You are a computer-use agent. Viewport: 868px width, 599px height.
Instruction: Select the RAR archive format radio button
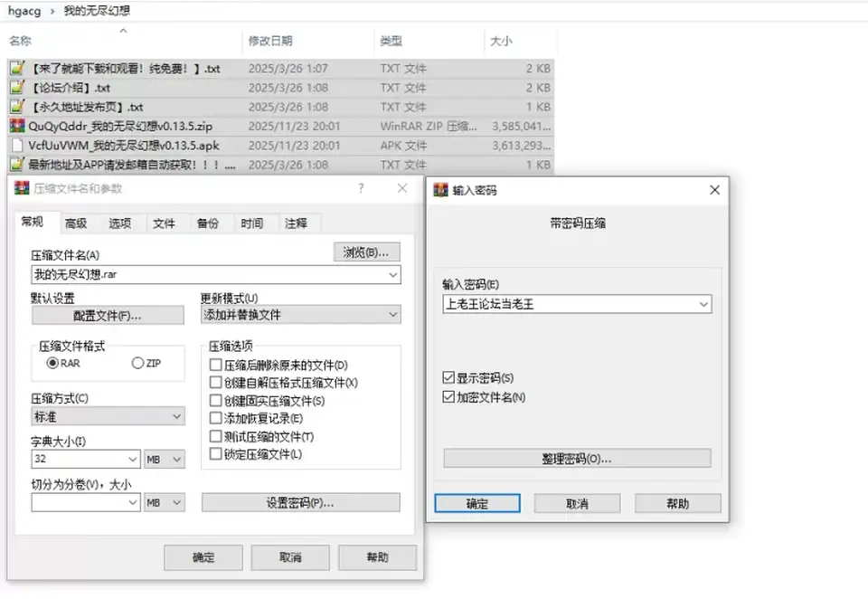pyautogui.click(x=53, y=363)
